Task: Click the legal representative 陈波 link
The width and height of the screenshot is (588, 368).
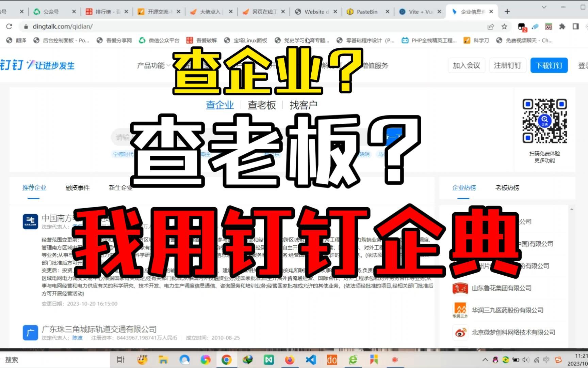Action: (x=77, y=338)
